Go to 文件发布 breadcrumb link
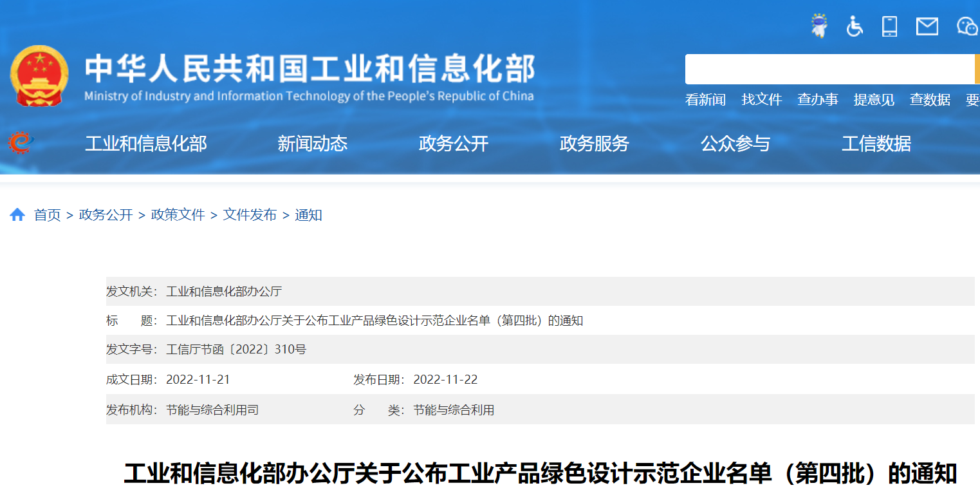The width and height of the screenshot is (980, 499). coord(250,215)
